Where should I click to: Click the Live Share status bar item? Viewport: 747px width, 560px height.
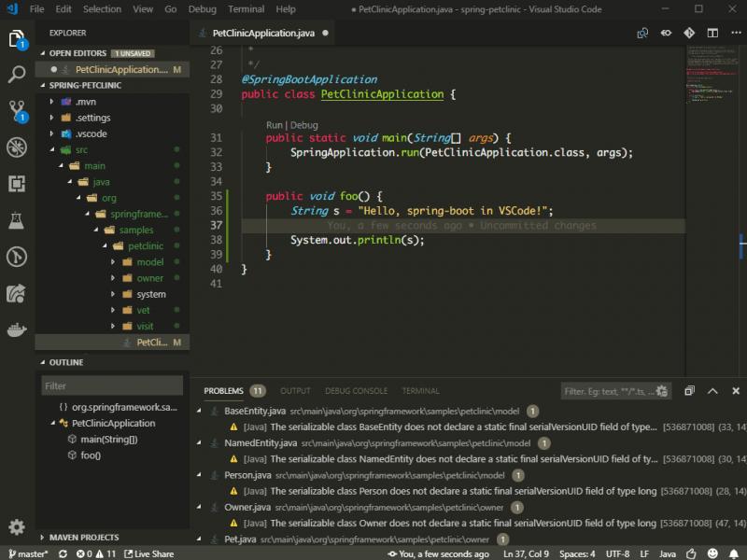pyautogui.click(x=149, y=553)
